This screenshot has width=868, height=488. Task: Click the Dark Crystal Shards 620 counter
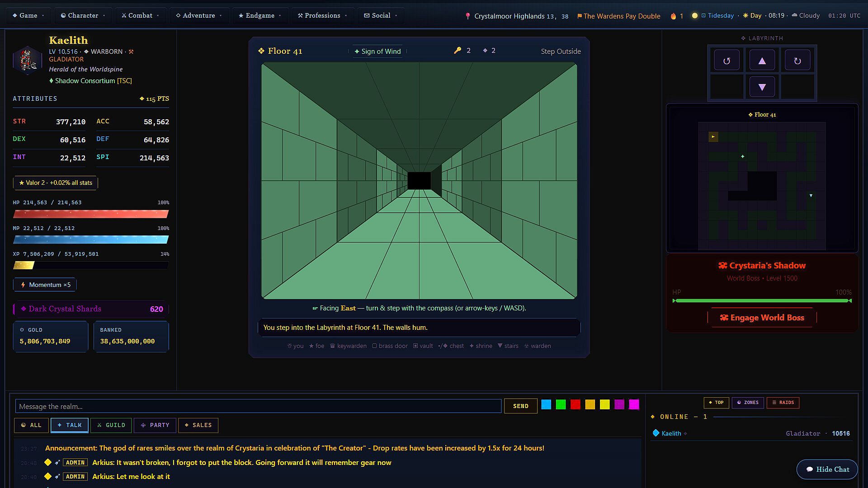(91, 309)
